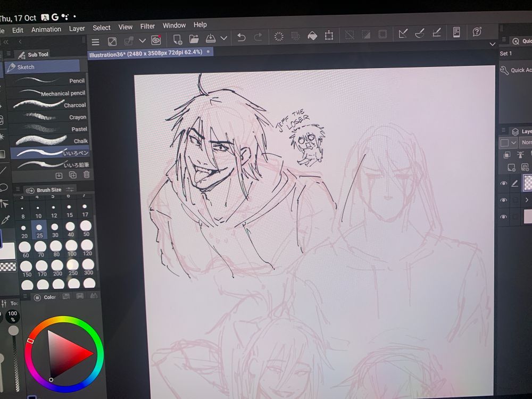Click the delete sub tool trash icon

click(x=87, y=174)
